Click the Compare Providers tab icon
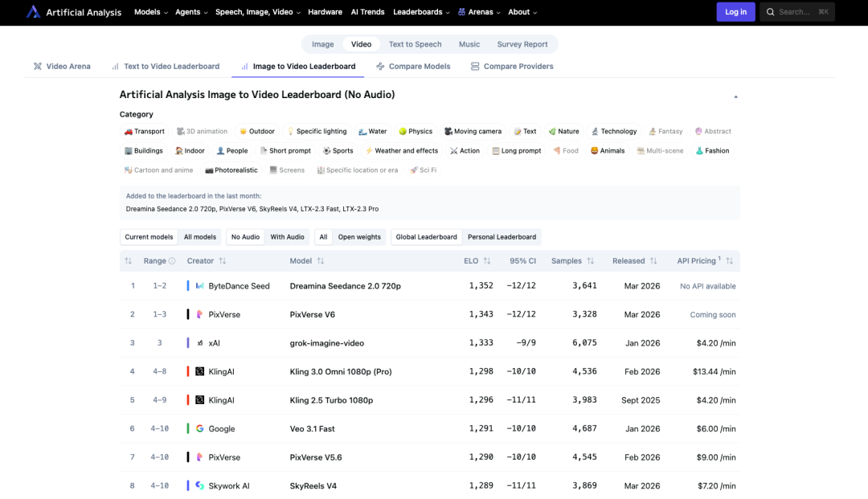 coord(475,67)
